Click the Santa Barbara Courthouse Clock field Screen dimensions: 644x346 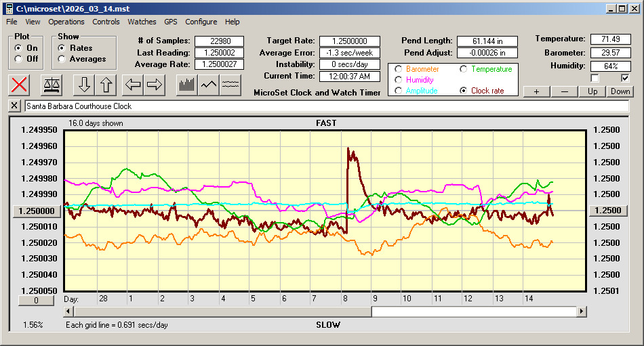coord(325,106)
